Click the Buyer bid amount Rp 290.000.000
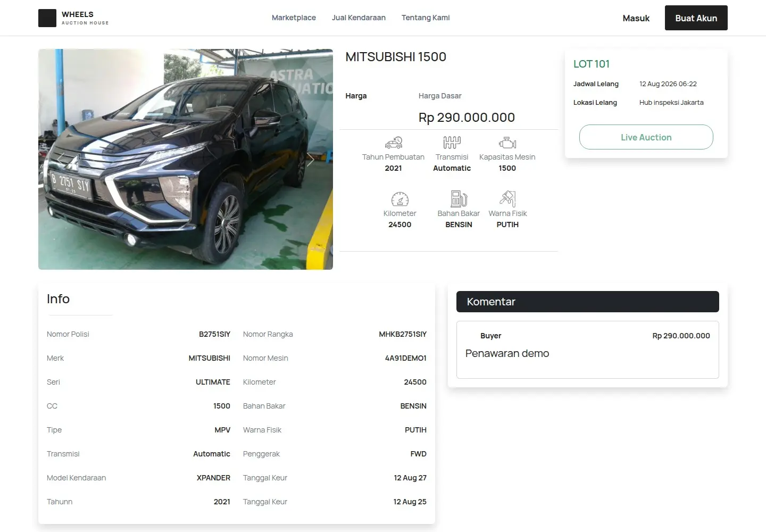Screen dimensions: 766x532 click(681, 336)
